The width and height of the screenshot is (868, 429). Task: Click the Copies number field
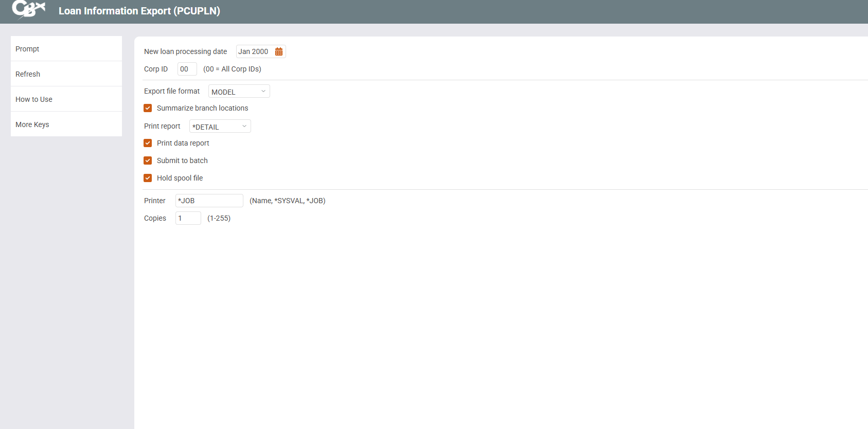click(x=188, y=218)
